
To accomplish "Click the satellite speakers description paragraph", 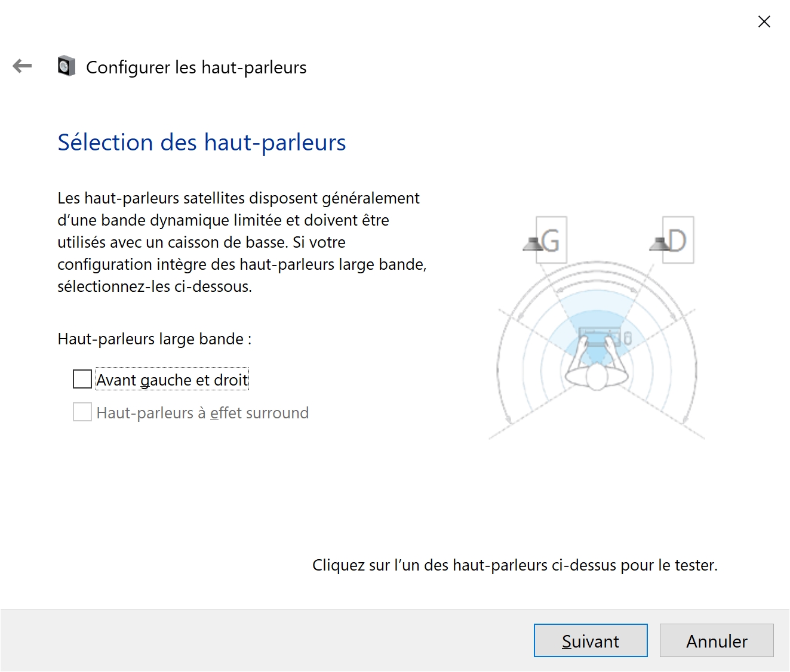I will pos(242,242).
